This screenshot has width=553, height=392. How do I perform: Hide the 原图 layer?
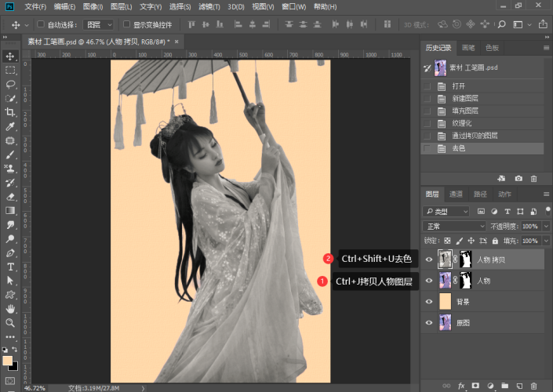point(429,322)
